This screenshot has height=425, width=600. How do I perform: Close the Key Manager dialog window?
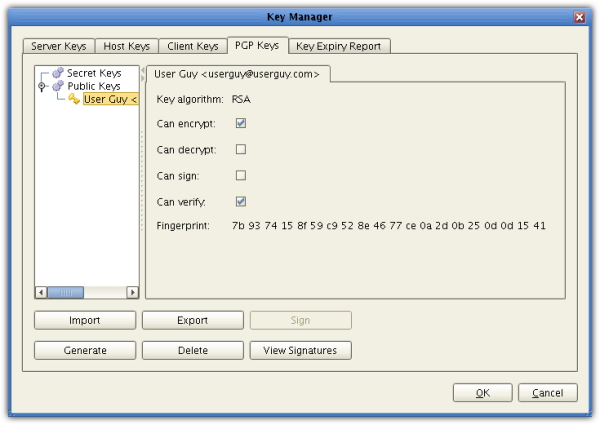click(x=579, y=17)
